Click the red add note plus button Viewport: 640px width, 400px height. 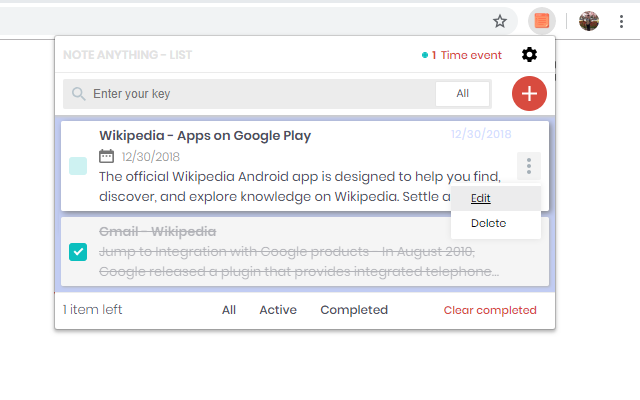(528, 93)
